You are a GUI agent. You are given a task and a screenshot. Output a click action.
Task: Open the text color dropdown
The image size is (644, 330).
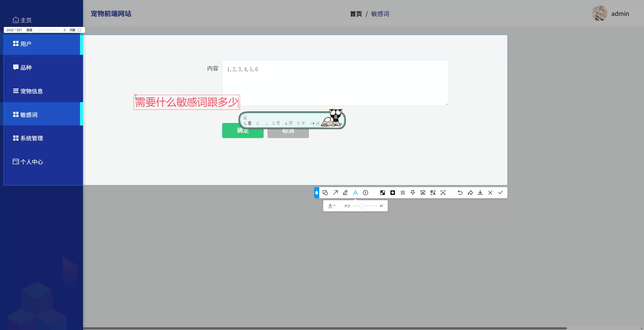click(x=332, y=206)
